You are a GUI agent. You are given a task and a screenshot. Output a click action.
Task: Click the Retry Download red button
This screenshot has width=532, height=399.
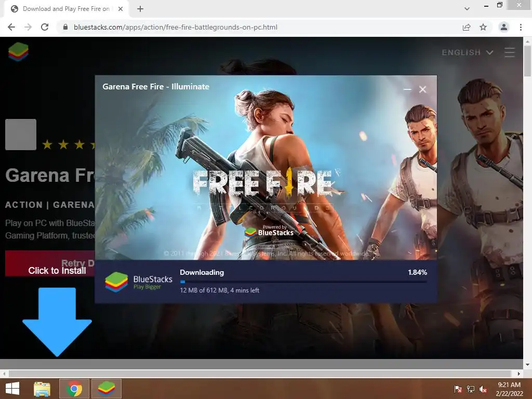point(50,263)
